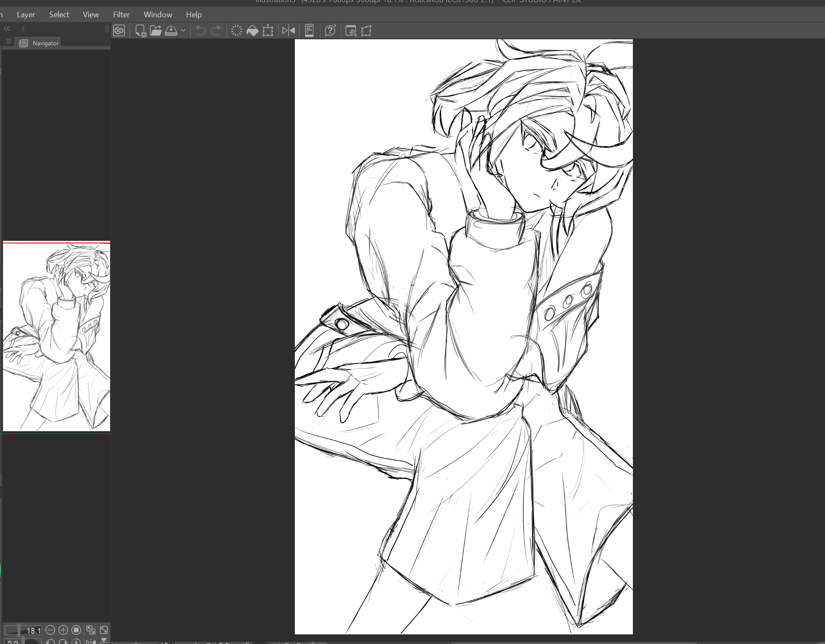825x644 pixels.
Task: Flip the canvas vertically in Navigator
Action: 104,641
